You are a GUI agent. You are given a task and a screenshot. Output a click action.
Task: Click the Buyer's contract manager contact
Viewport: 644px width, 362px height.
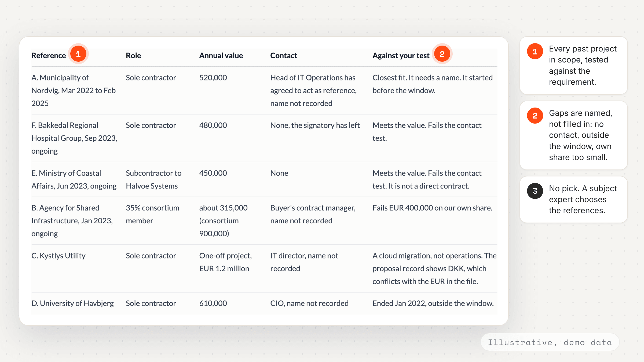[313, 214]
